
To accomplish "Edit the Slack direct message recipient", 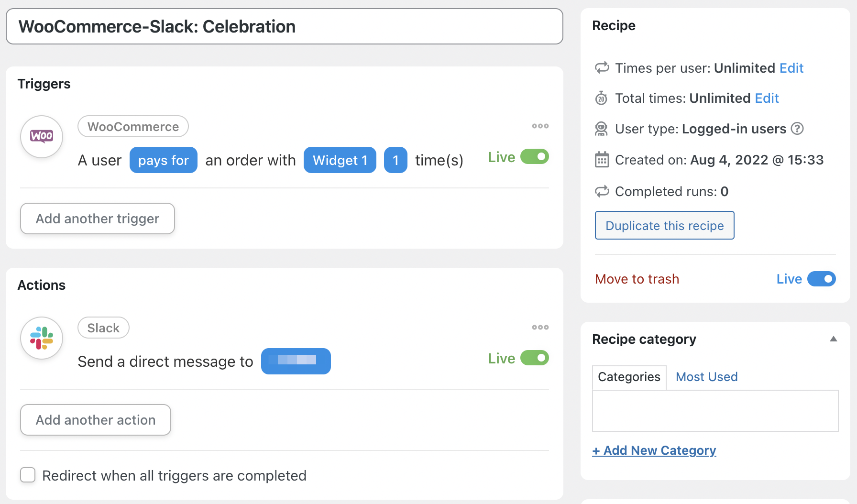I will pyautogui.click(x=296, y=361).
